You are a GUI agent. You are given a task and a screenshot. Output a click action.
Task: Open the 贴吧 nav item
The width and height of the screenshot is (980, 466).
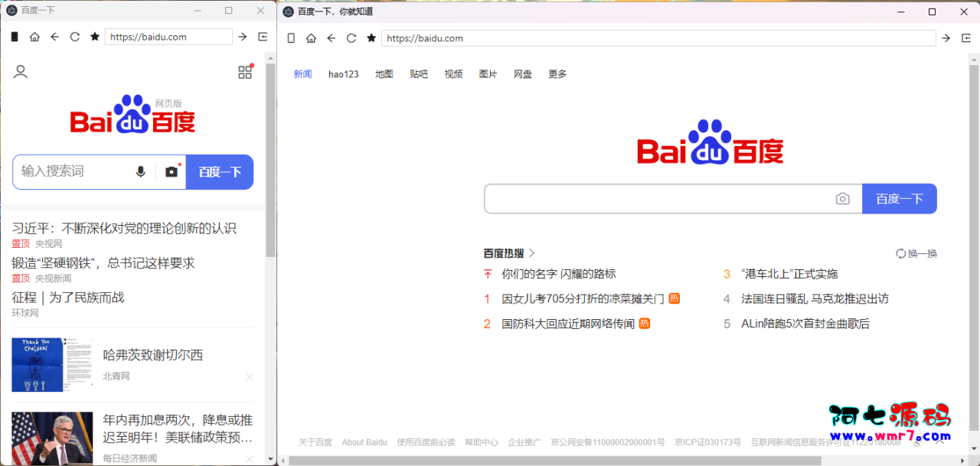(x=419, y=74)
